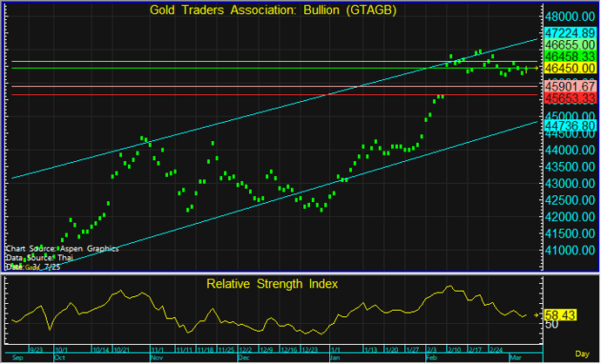
Task: Select the red 45653.33 support level tag
Action: coord(571,99)
